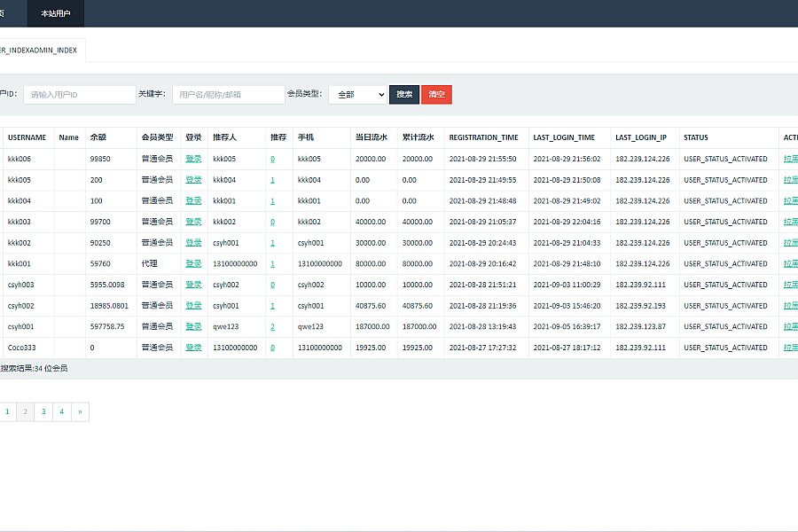This screenshot has width=798, height=532.
Task: Click 推荐 count link for kkk005
Action: (x=272, y=180)
